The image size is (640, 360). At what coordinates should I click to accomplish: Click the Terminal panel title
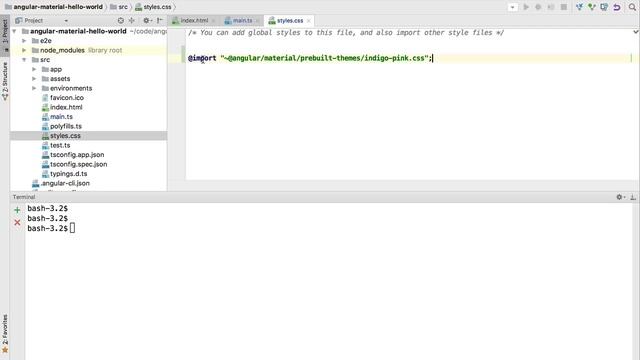tap(24, 197)
